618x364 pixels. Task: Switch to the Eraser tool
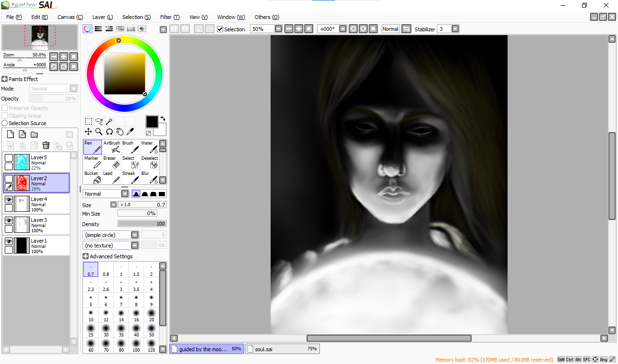click(x=111, y=162)
